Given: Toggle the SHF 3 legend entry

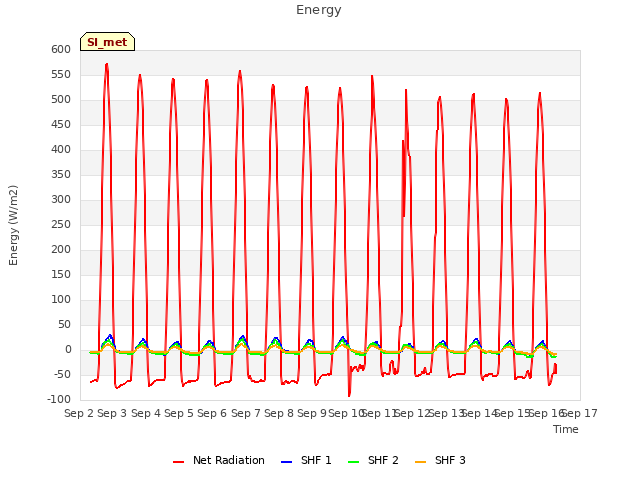Looking at the screenshot, I should click(440, 460).
